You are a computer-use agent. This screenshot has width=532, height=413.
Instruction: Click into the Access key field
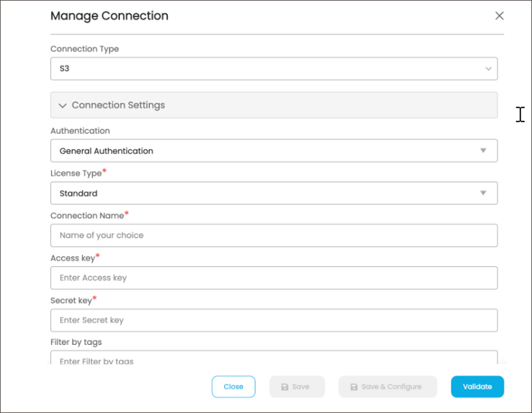(274, 278)
